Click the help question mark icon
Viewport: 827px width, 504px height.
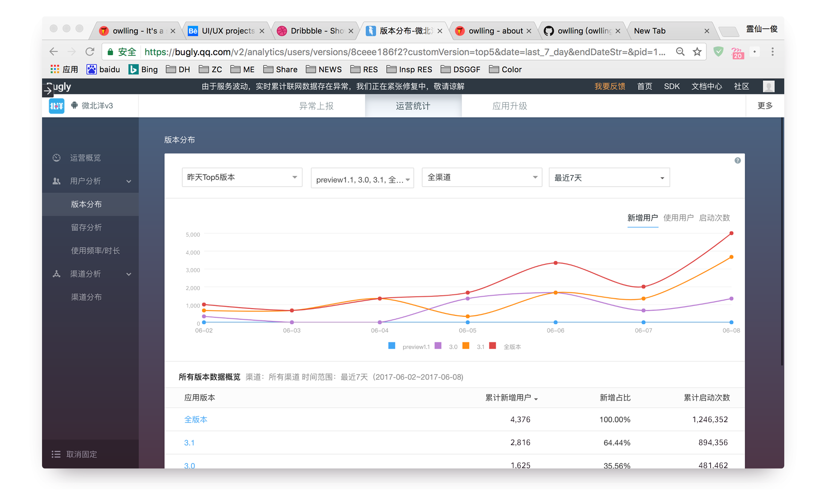(738, 160)
